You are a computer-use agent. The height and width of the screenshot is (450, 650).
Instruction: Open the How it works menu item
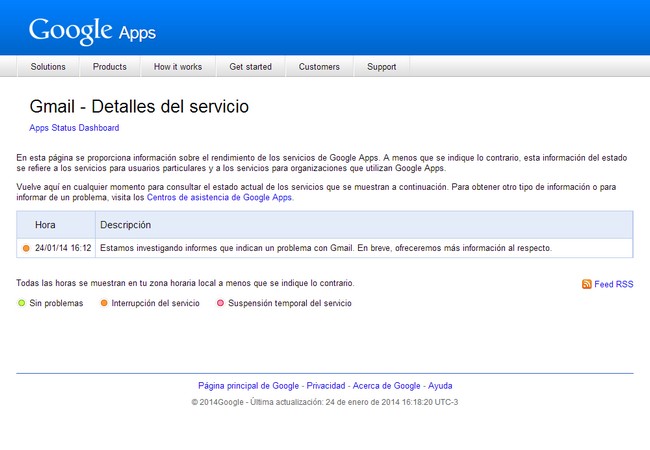coord(178,67)
